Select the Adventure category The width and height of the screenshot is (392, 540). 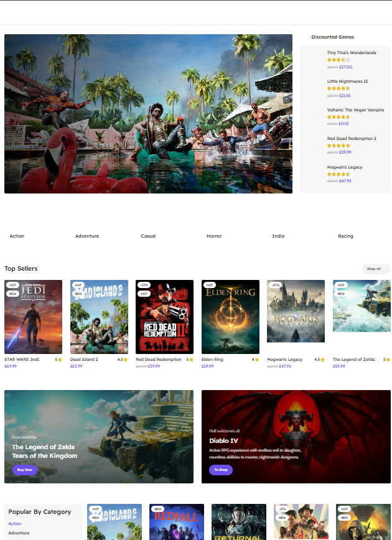[x=87, y=236]
